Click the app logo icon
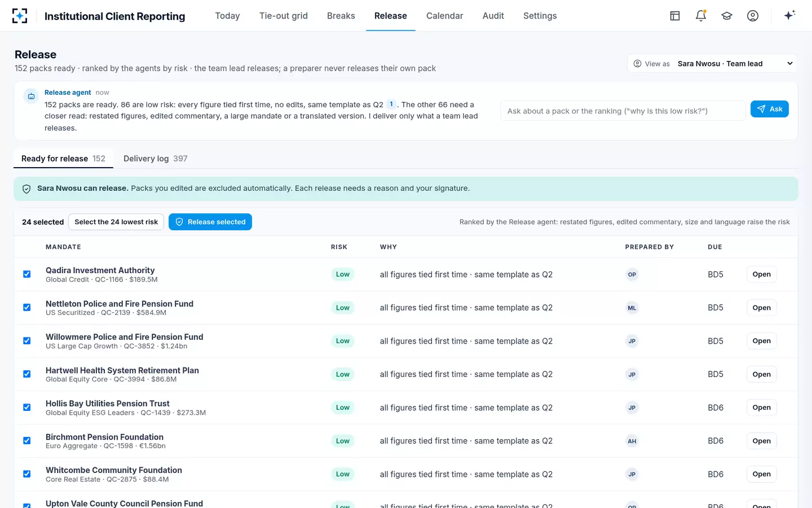Image resolution: width=812 pixels, height=508 pixels. click(20, 16)
